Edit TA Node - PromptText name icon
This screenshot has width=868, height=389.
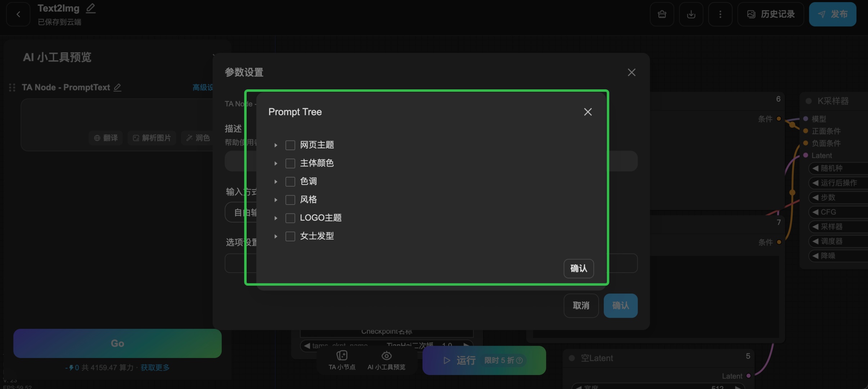point(117,88)
